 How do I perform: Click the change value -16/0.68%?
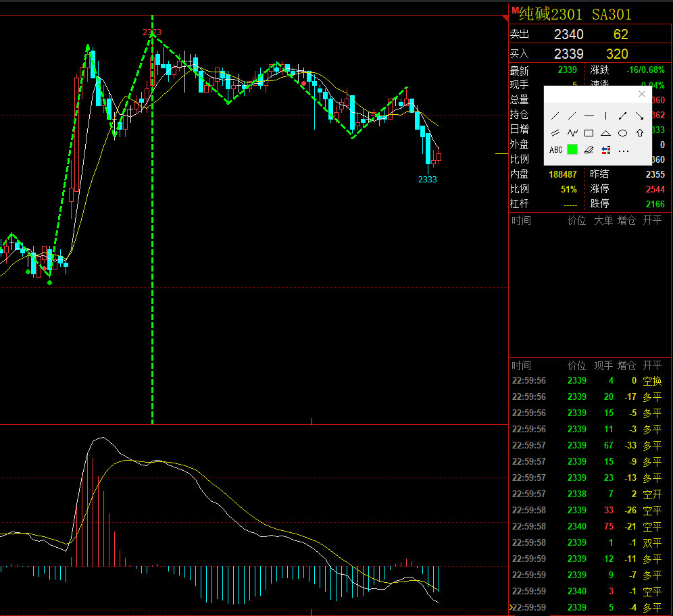645,70
